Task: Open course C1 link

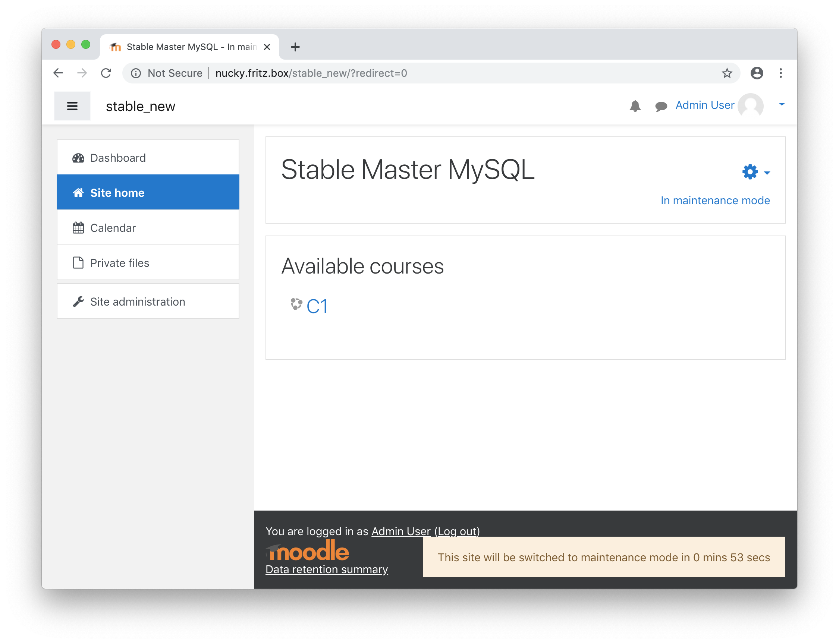Action: click(x=317, y=306)
